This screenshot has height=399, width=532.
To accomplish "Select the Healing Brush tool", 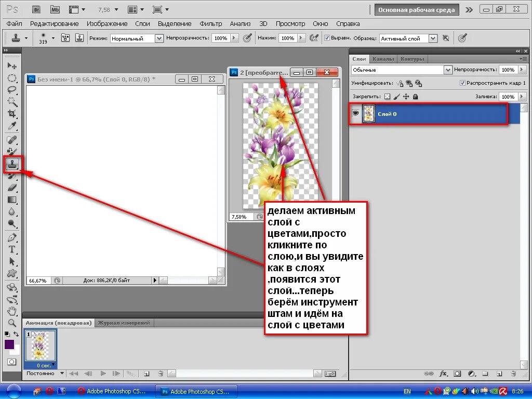I will tap(12, 139).
